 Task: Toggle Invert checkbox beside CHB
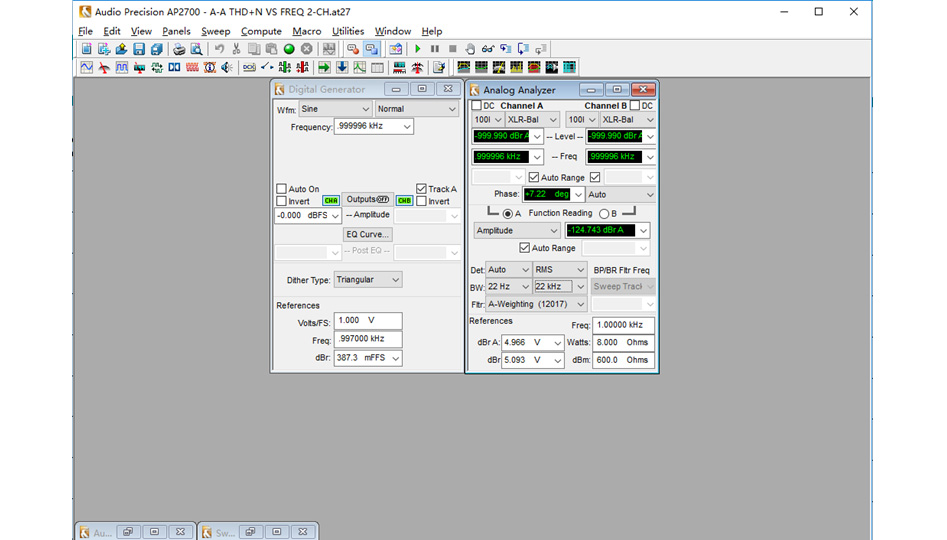[x=422, y=201]
